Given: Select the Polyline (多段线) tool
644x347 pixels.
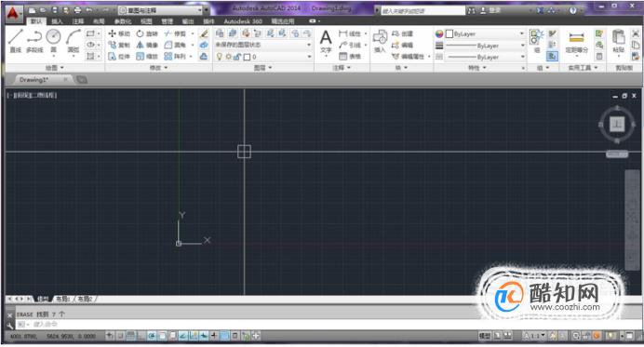Looking at the screenshot, I should (34, 41).
